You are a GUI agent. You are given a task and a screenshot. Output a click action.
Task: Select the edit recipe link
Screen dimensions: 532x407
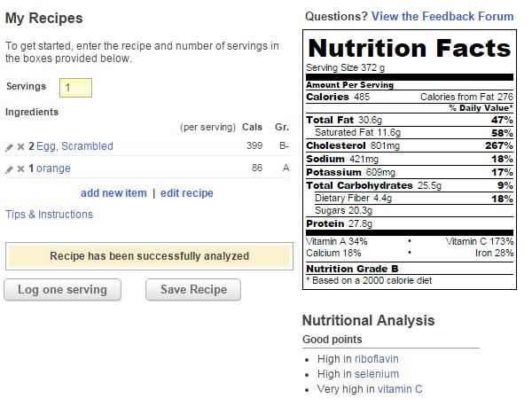(x=187, y=193)
